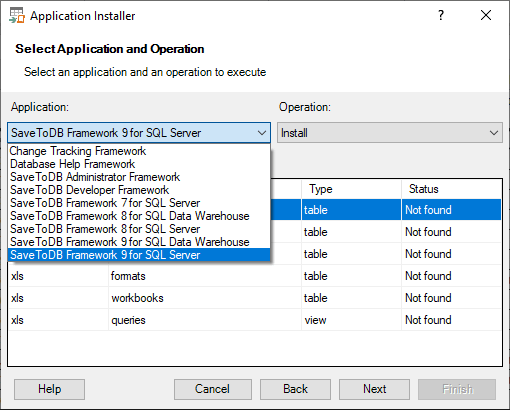The height and width of the screenshot is (410, 510).
Task: Click the xls schema cell in formats row
Action: [x=58, y=276]
